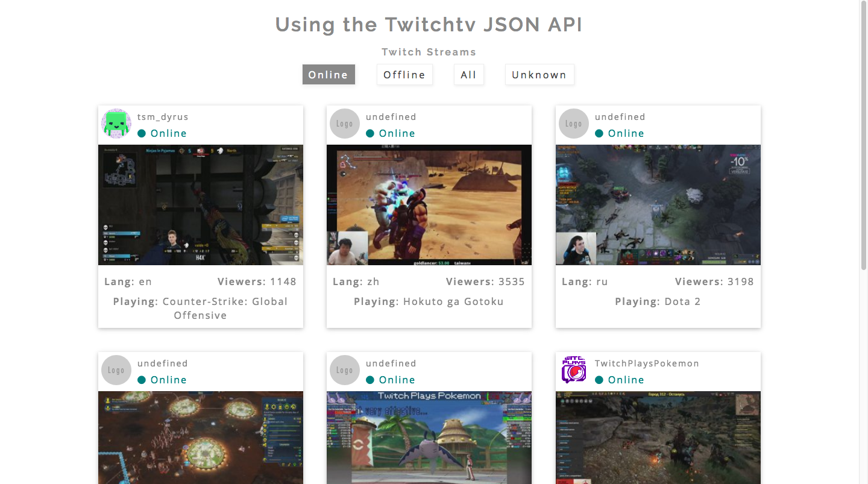
Task: Click 'Lang: en' label
Action: 128,281
